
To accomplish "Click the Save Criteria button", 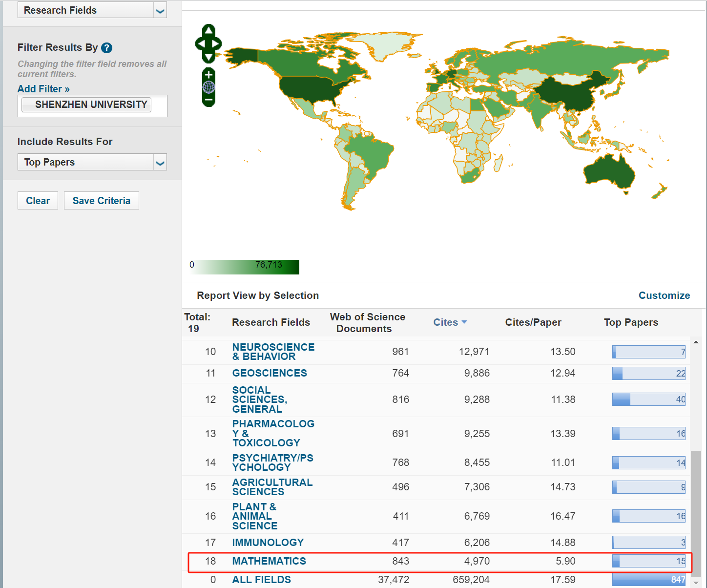I will [x=101, y=200].
